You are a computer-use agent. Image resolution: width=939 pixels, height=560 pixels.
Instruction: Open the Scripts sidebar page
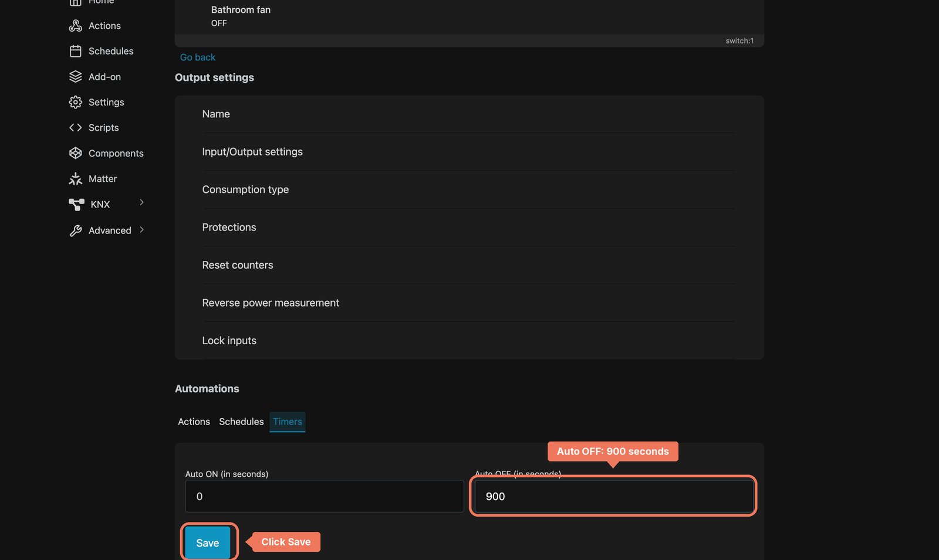(103, 127)
